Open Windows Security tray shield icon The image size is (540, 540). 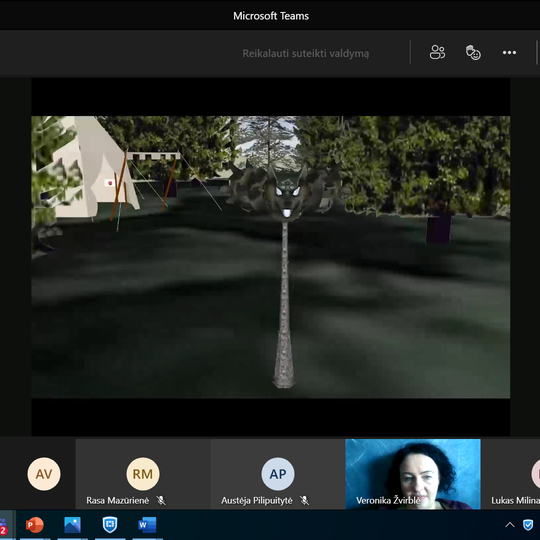528,525
